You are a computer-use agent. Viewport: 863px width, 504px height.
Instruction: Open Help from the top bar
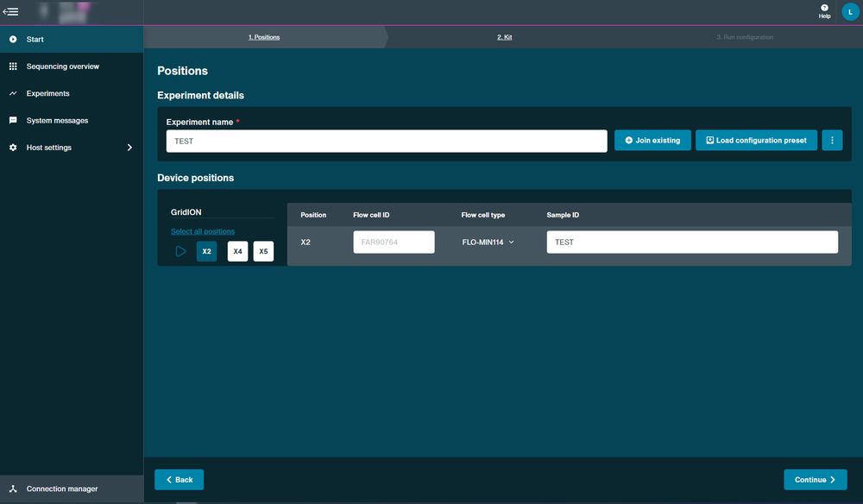pyautogui.click(x=824, y=11)
